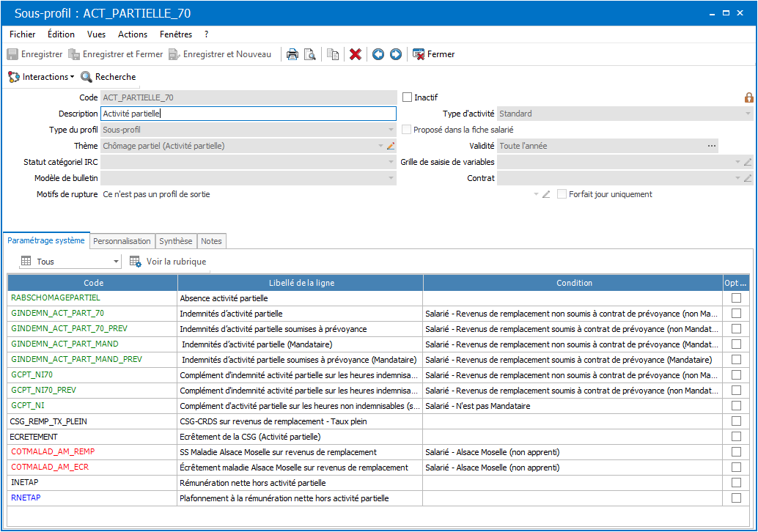Viewport: 758px width, 532px height.
Task: Click the red X delete icon
Action: coord(356,54)
